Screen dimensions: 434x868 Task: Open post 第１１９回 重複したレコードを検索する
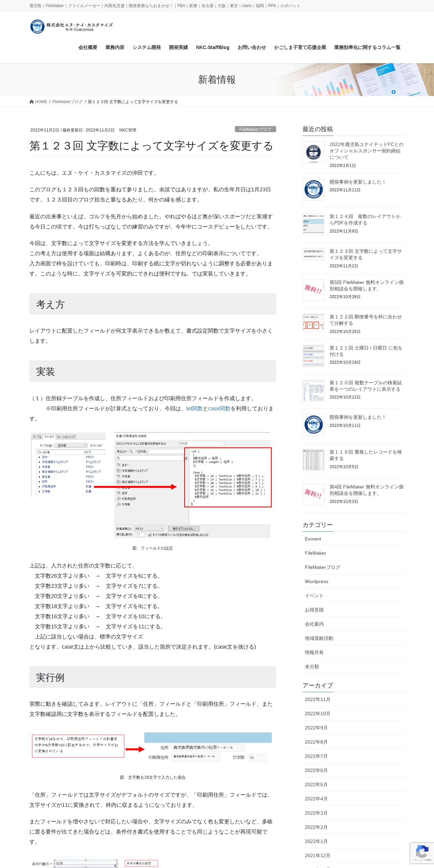tap(366, 455)
